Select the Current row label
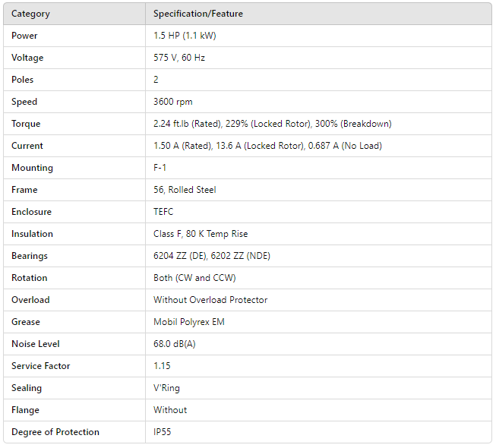Screen dimensions: 496x448 (x=27, y=146)
